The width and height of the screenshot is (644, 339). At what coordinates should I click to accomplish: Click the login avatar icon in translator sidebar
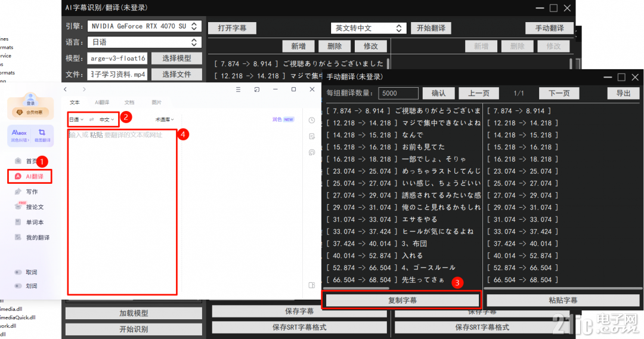[30, 98]
